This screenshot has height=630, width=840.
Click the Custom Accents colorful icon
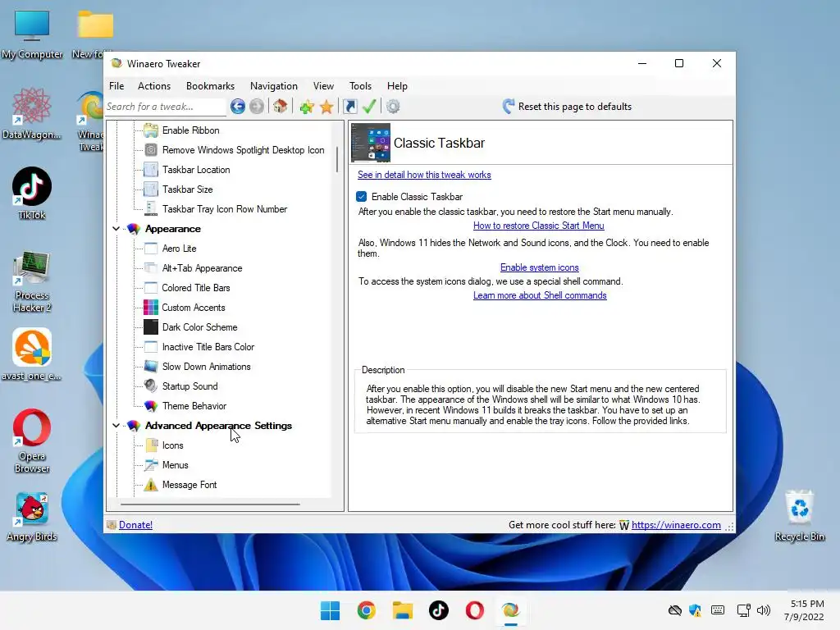tap(151, 308)
